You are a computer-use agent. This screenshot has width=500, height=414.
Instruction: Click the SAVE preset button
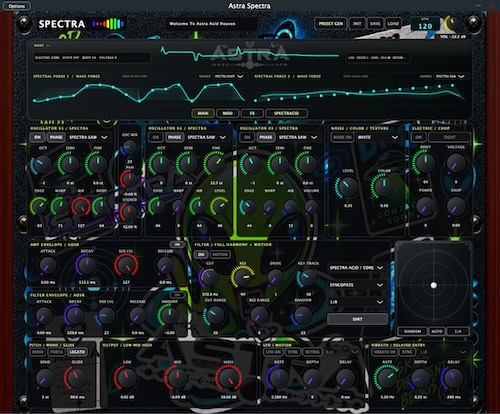click(x=375, y=24)
